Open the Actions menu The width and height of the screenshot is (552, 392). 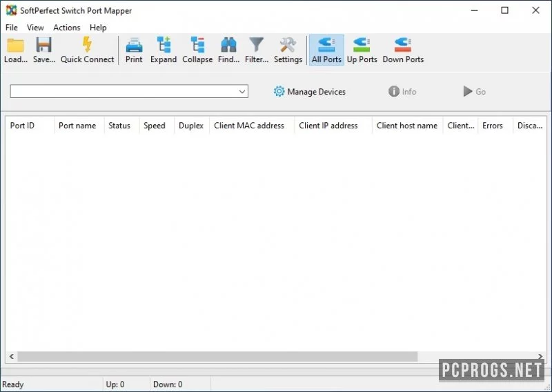coord(66,28)
